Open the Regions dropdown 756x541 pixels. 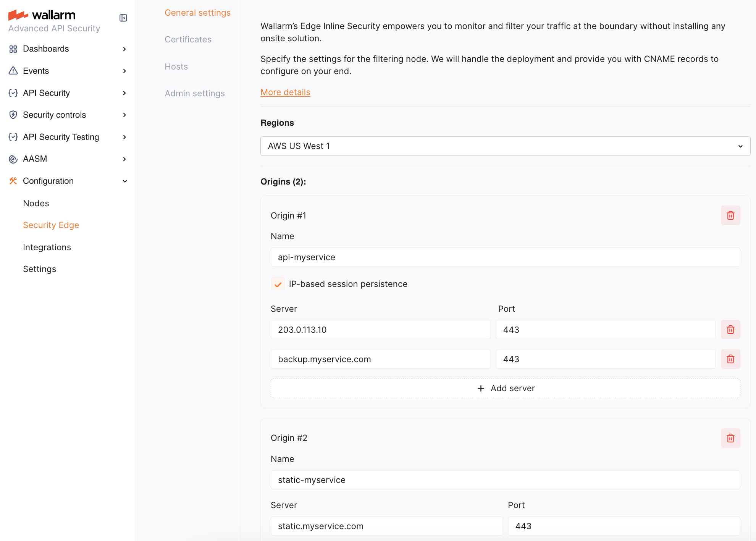(x=505, y=146)
